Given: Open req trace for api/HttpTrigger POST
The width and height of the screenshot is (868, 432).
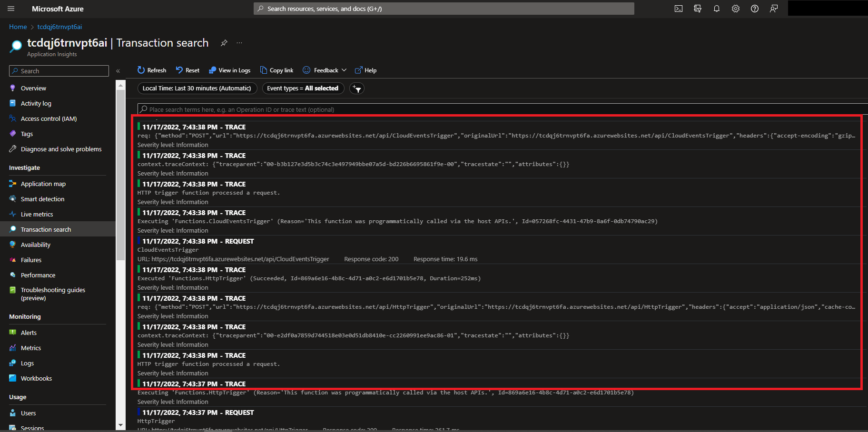Looking at the screenshot, I should (500, 307).
